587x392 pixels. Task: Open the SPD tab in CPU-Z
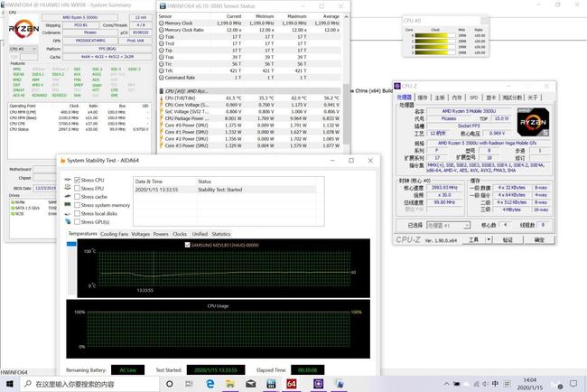(x=474, y=98)
